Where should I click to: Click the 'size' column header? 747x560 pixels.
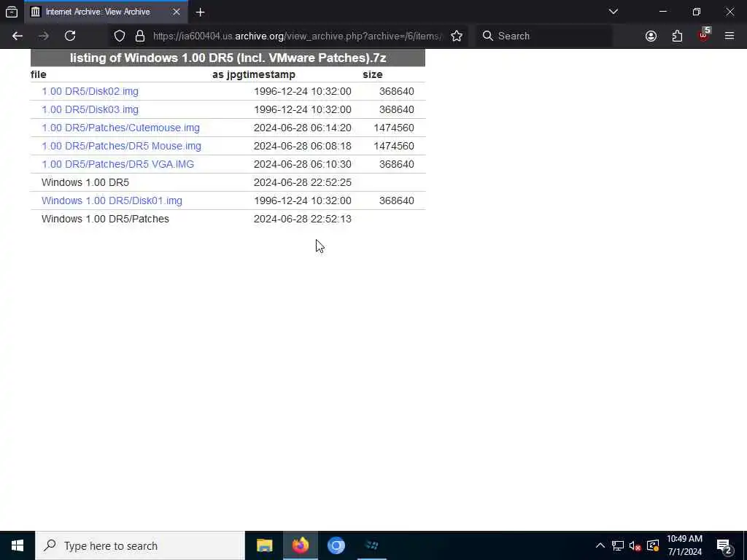(373, 74)
